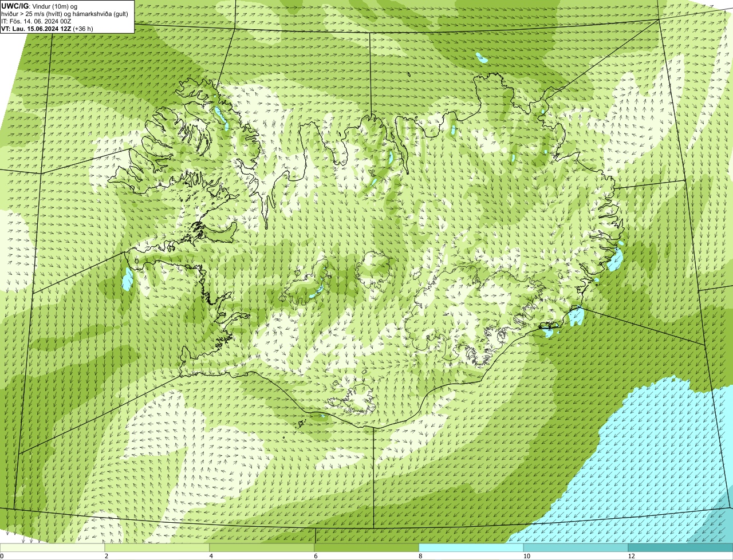Click the scale label "2"

(107, 556)
